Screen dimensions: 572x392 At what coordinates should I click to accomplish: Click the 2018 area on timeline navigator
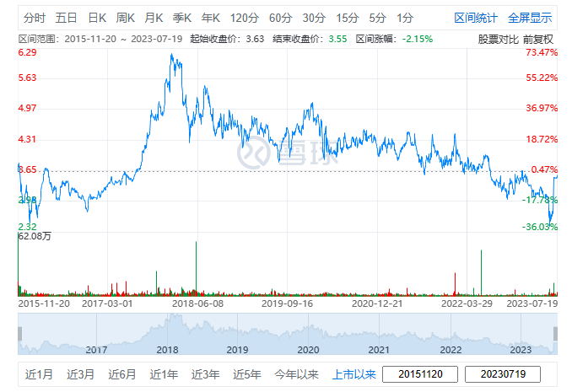166,349
